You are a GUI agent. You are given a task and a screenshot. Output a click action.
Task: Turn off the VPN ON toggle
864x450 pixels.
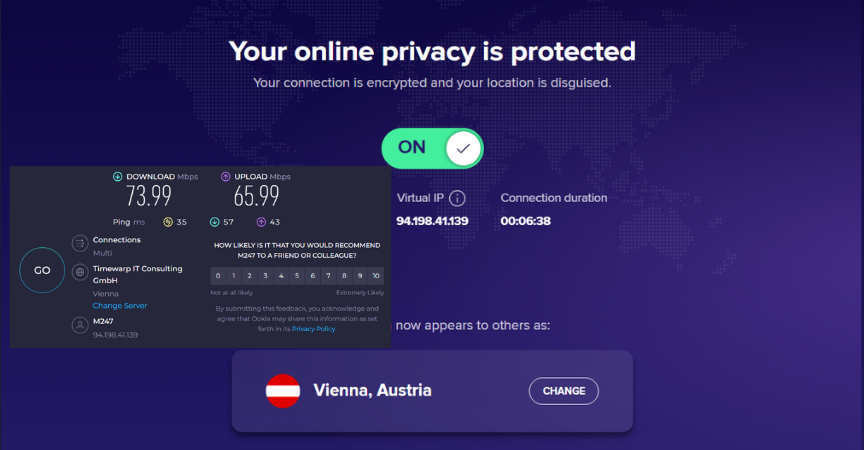pos(433,148)
